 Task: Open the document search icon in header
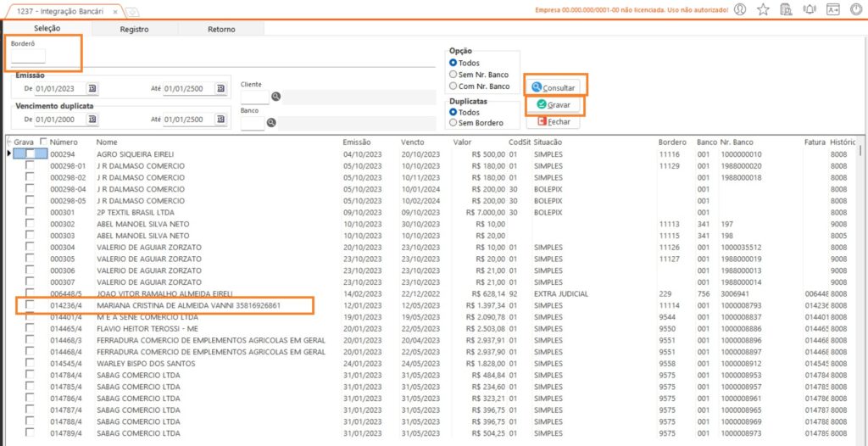coord(786,9)
